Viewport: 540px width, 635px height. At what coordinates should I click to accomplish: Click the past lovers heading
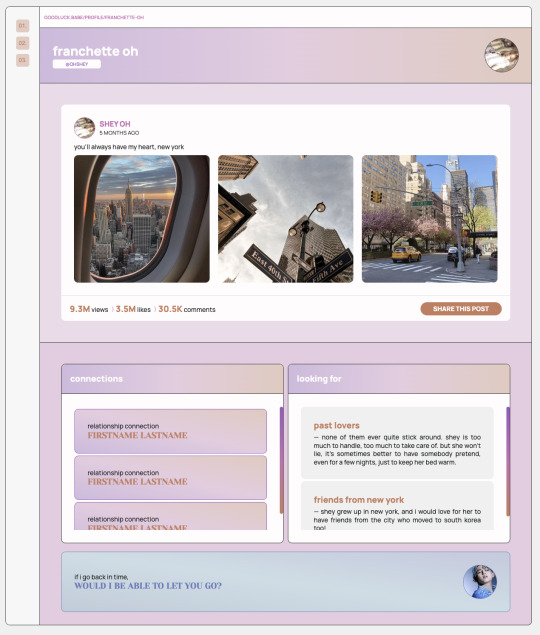pos(337,425)
